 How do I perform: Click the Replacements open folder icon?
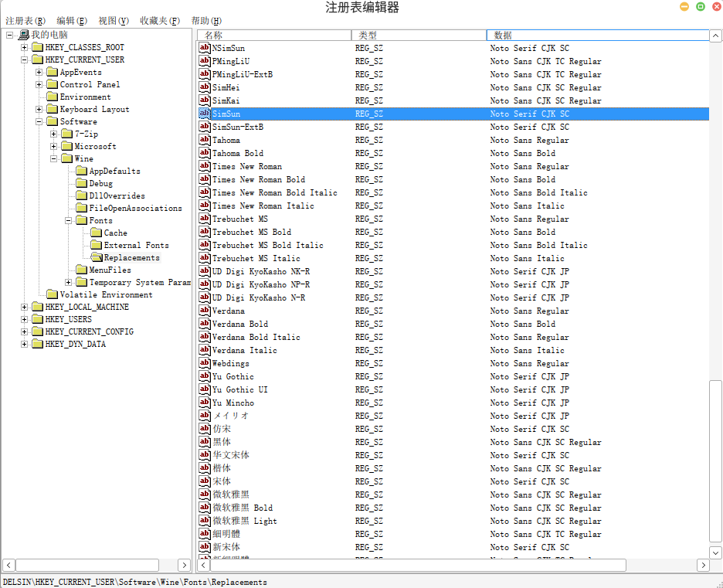pos(97,257)
